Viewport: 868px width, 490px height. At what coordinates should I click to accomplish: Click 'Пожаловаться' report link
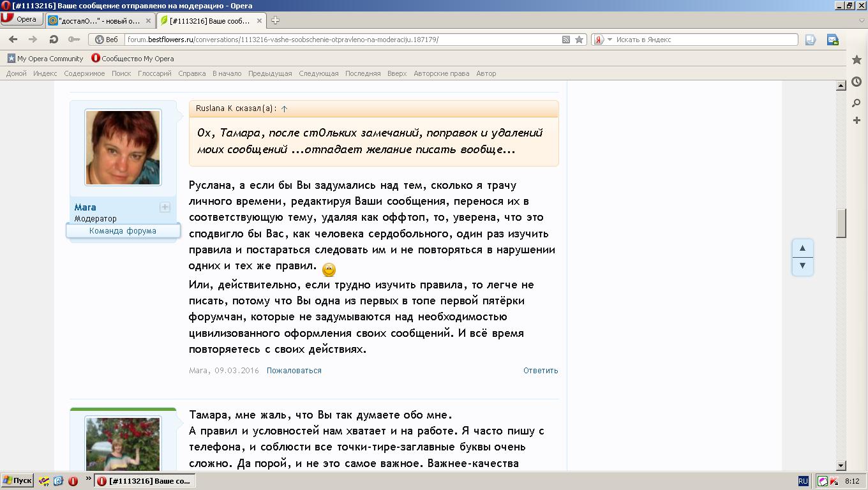[294, 370]
